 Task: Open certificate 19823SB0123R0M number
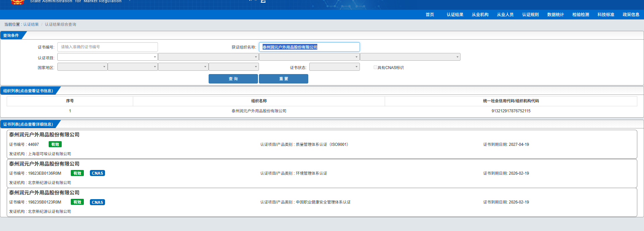[45, 202]
